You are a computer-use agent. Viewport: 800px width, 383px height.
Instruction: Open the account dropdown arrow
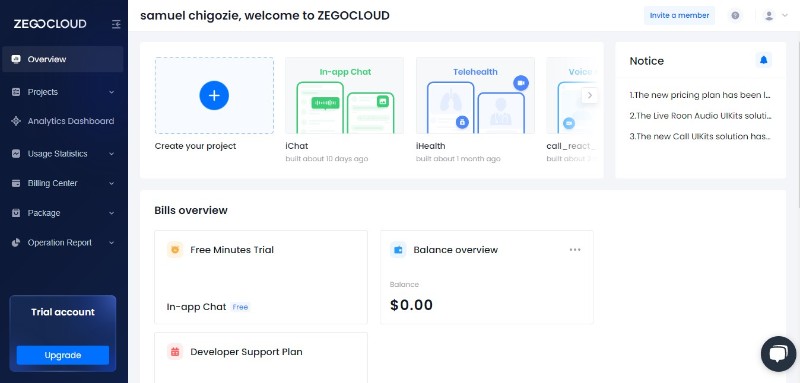click(x=785, y=16)
